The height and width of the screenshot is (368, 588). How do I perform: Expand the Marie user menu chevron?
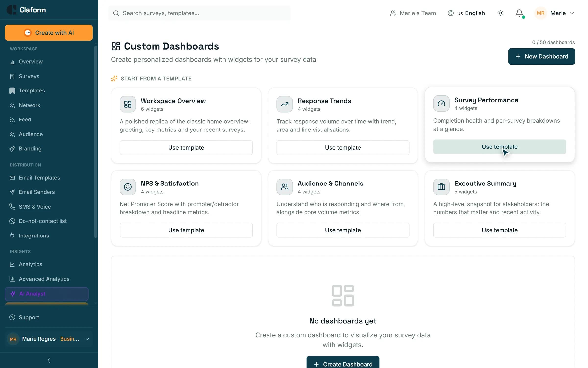pyautogui.click(x=572, y=13)
